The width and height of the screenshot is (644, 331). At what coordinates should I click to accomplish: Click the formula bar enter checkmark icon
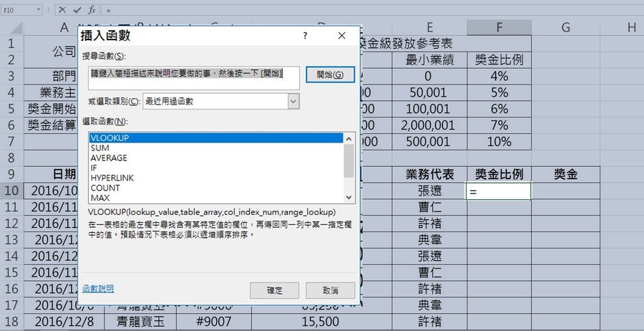(x=77, y=10)
